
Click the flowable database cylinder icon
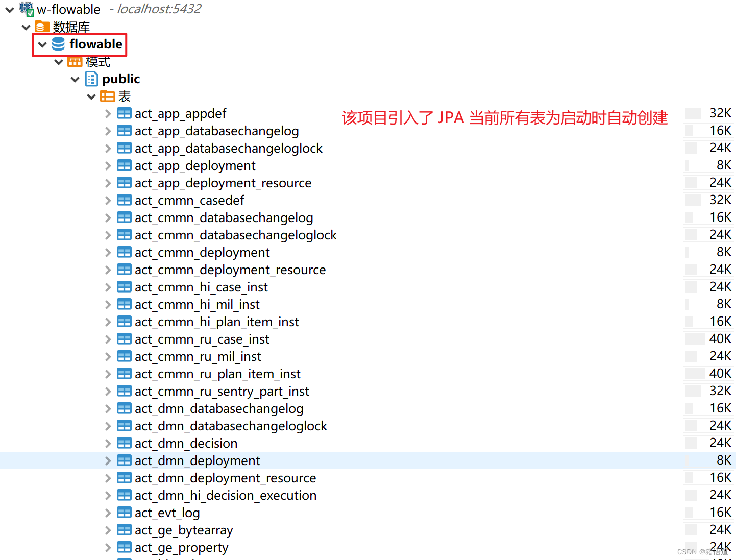pos(59,44)
